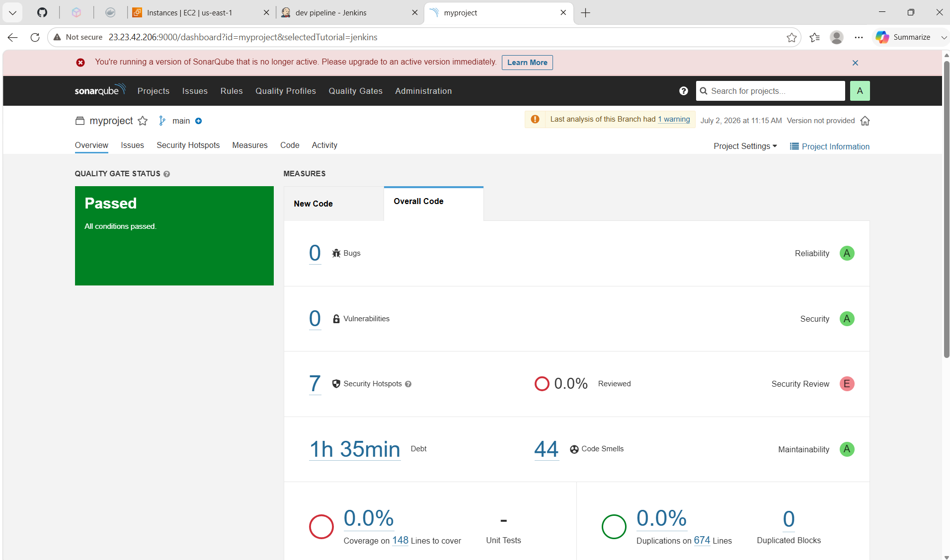
Task: Open the favorites list icon
Action: (815, 37)
